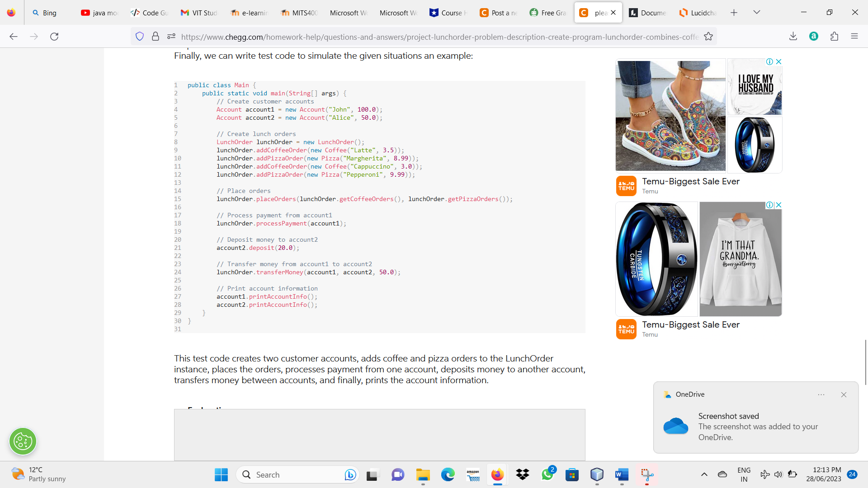The width and height of the screenshot is (868, 488).
Task: Open Microsoft Edge from the taskbar
Action: point(448,475)
